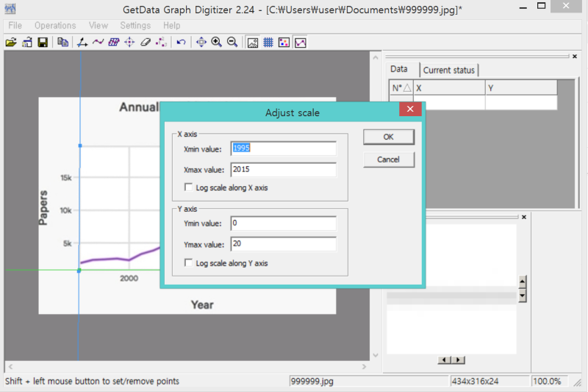The image size is (588, 392).
Task: Click the right arrow below the magnifier
Action: 458,360
